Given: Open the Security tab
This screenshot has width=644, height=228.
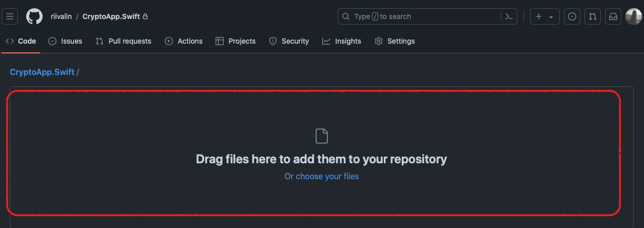Looking at the screenshot, I should 289,41.
